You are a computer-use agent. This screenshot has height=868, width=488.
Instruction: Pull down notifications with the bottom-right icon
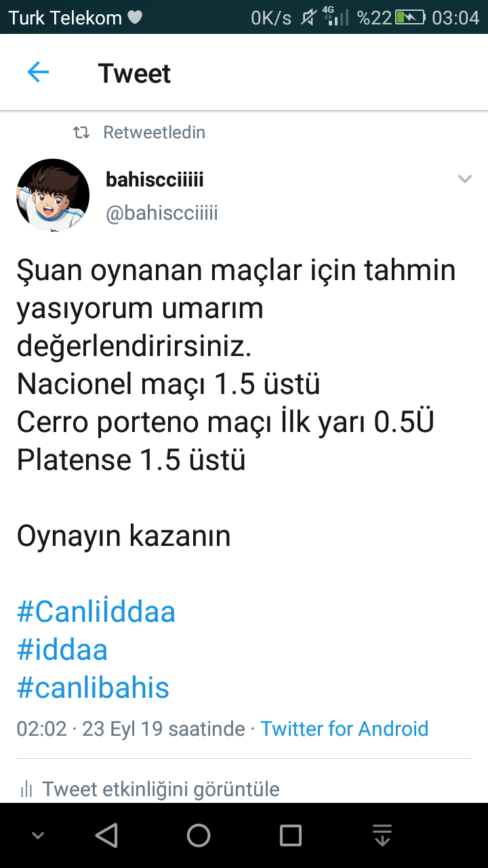coord(382,835)
